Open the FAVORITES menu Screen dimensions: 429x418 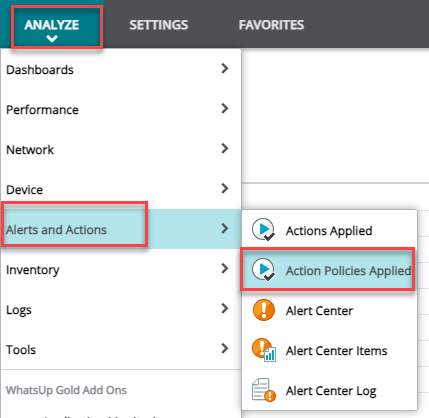click(x=271, y=25)
